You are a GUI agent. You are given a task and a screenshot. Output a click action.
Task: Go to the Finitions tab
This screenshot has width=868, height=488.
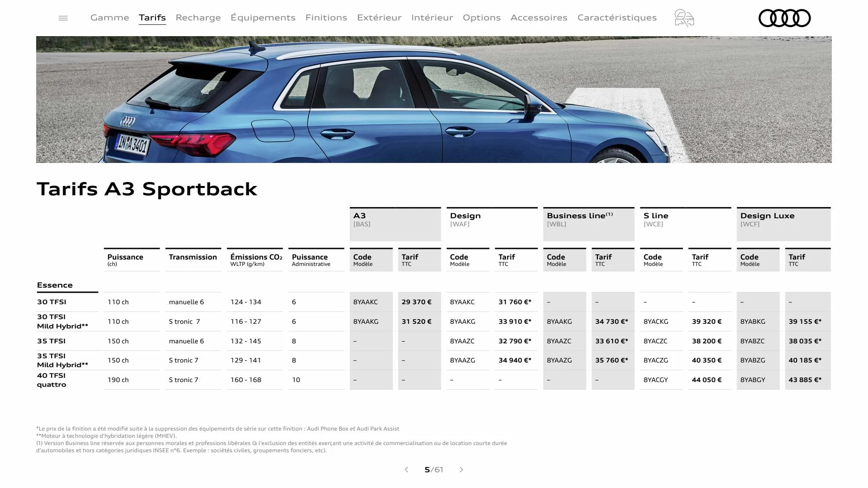(x=326, y=17)
